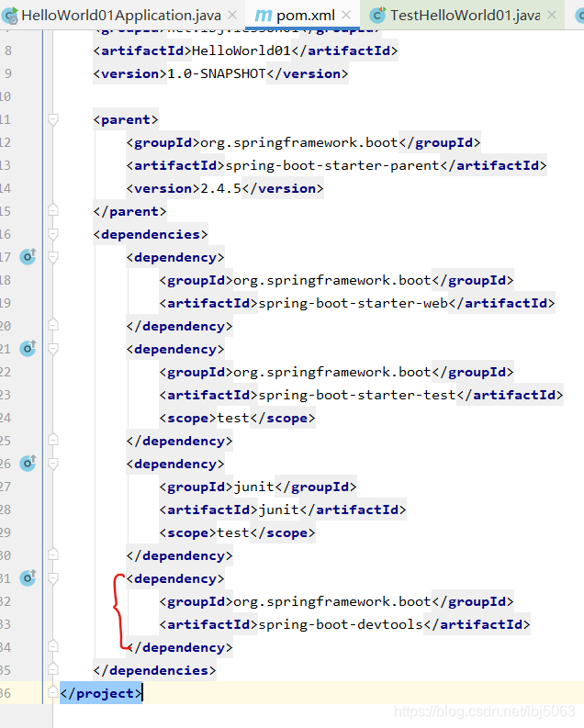Click the class icon on TestHelloWorld01.java tab

[x=377, y=16]
